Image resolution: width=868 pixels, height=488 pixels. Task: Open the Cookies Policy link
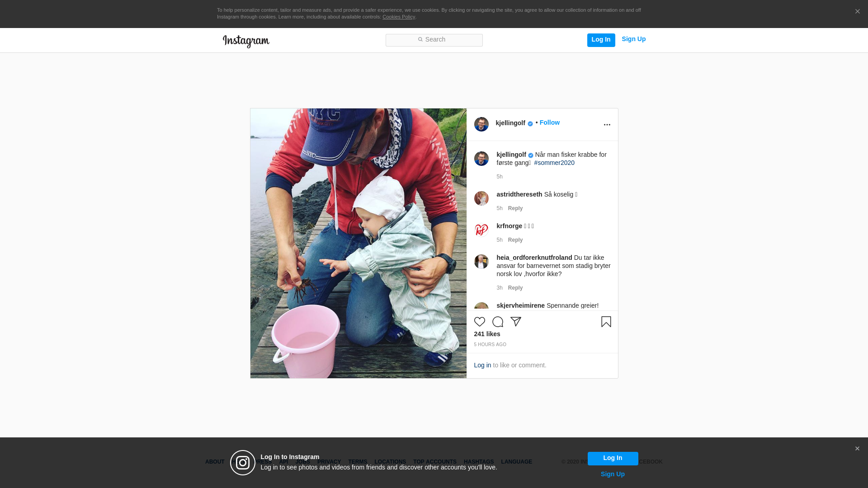tap(398, 17)
